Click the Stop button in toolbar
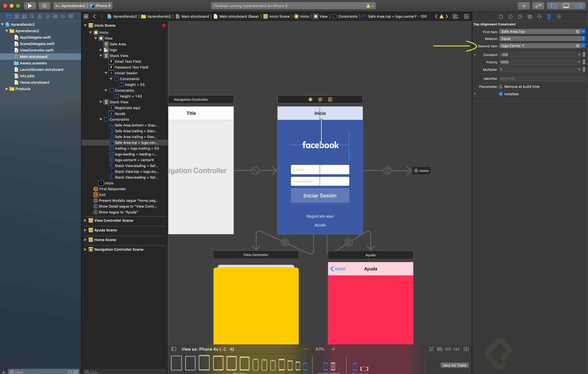Viewport: 588px width, 374px height. 44,6
